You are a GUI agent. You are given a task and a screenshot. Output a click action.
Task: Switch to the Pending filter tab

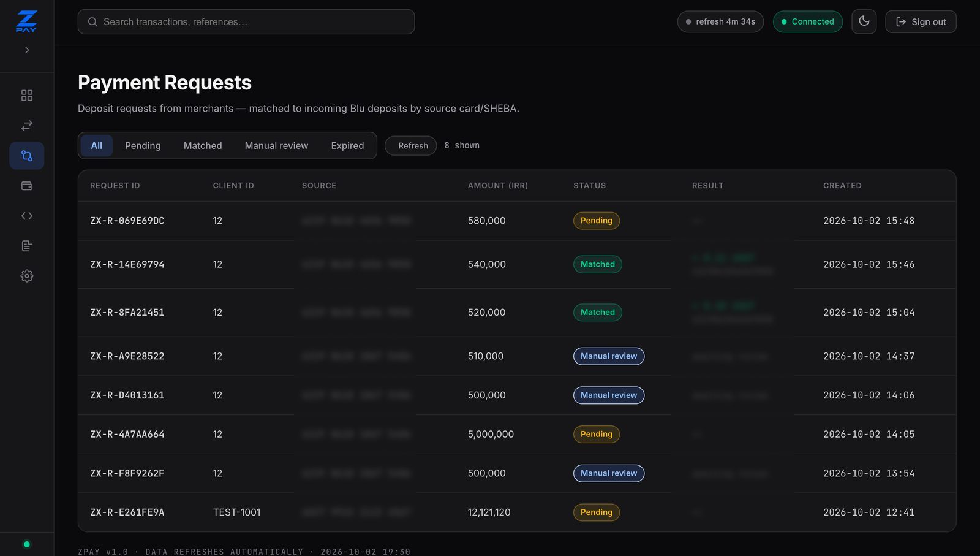click(x=143, y=145)
